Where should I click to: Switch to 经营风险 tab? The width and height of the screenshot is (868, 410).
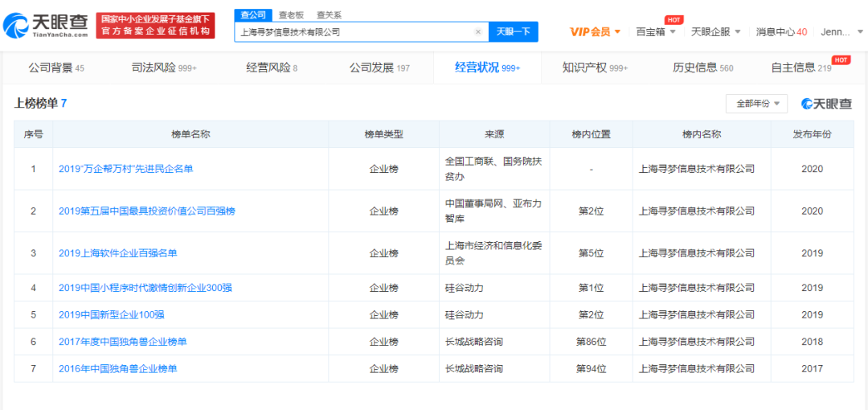(x=272, y=68)
